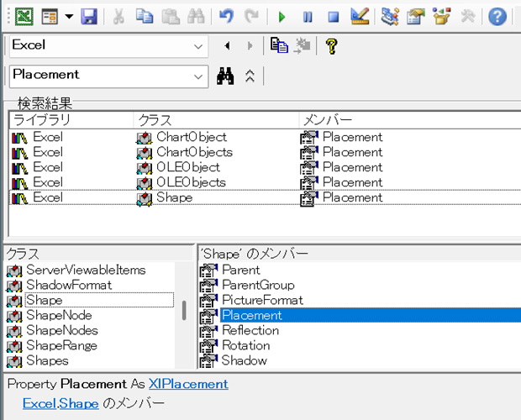
Task: Select the ParentGroup member
Action: point(360,285)
